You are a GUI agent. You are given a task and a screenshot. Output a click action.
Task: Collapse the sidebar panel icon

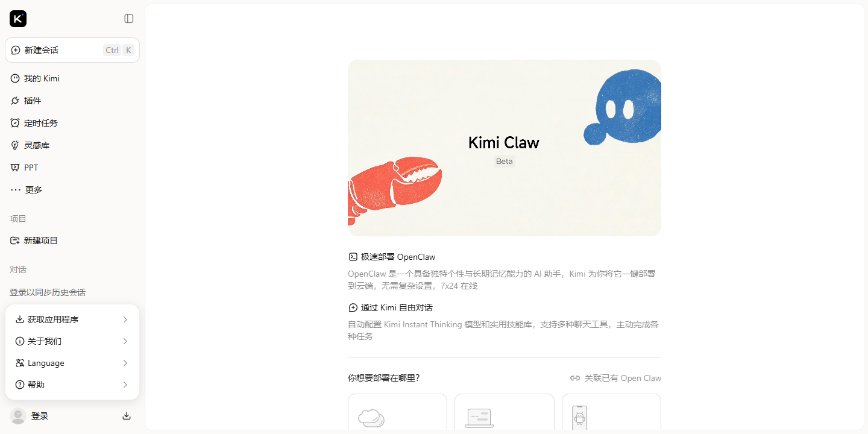[129, 19]
